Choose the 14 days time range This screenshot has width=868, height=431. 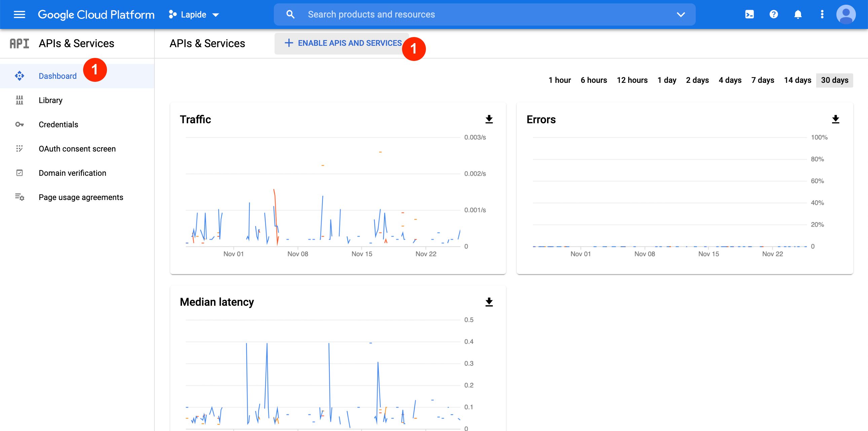[x=797, y=80]
